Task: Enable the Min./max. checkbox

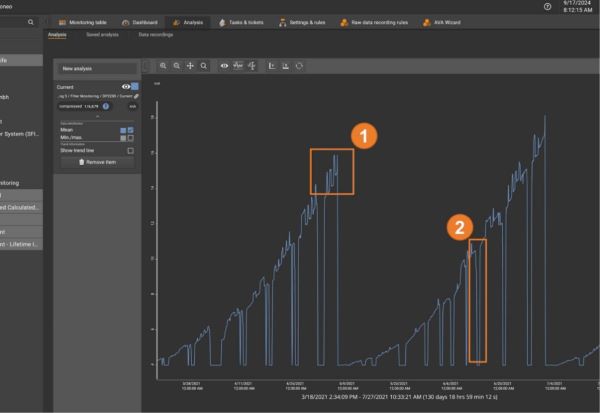Action: pyautogui.click(x=130, y=137)
